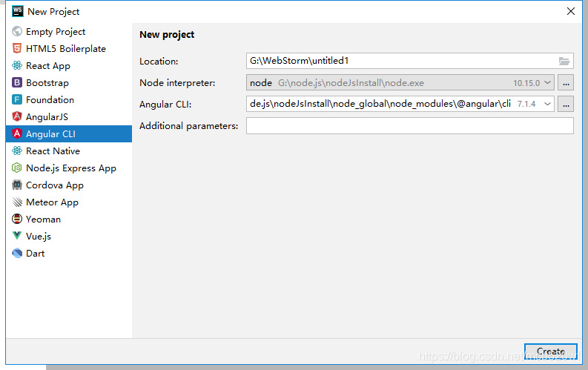Screen dimensions: 588x370
Task: Choose Dart project type
Action: [69, 253]
